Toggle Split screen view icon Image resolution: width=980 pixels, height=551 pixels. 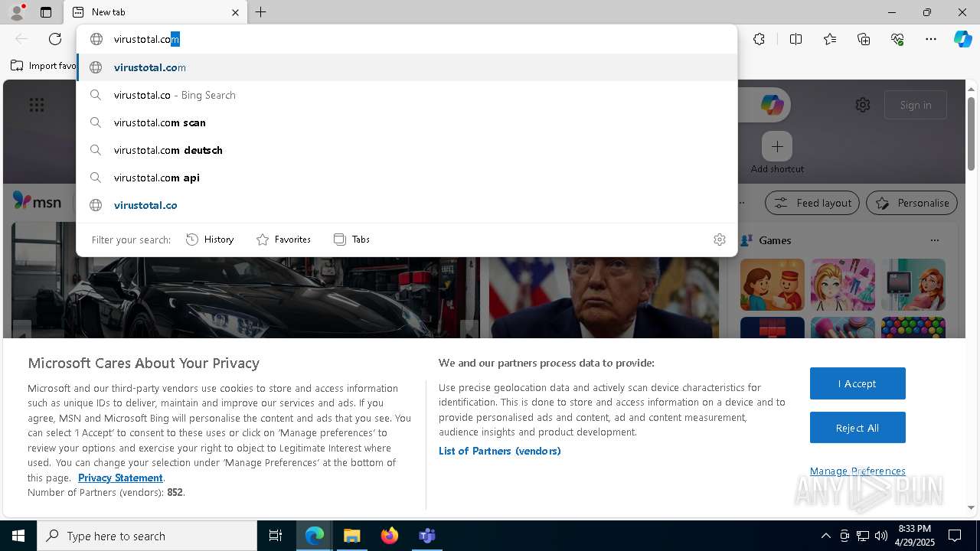point(795,39)
